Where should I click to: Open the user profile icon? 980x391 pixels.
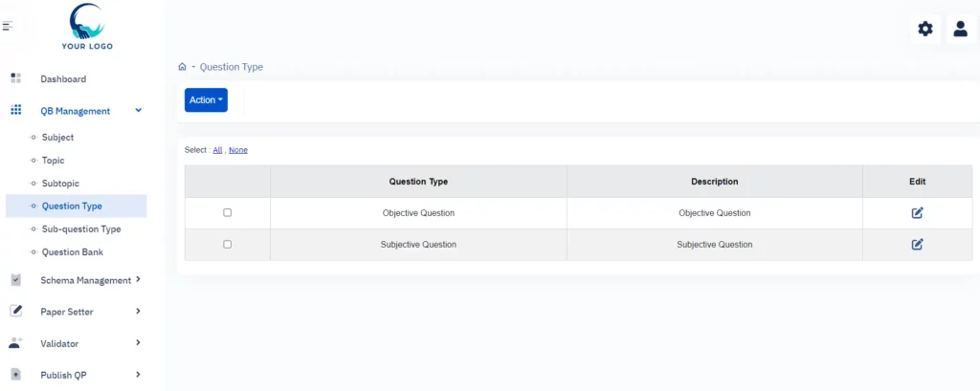tap(961, 29)
